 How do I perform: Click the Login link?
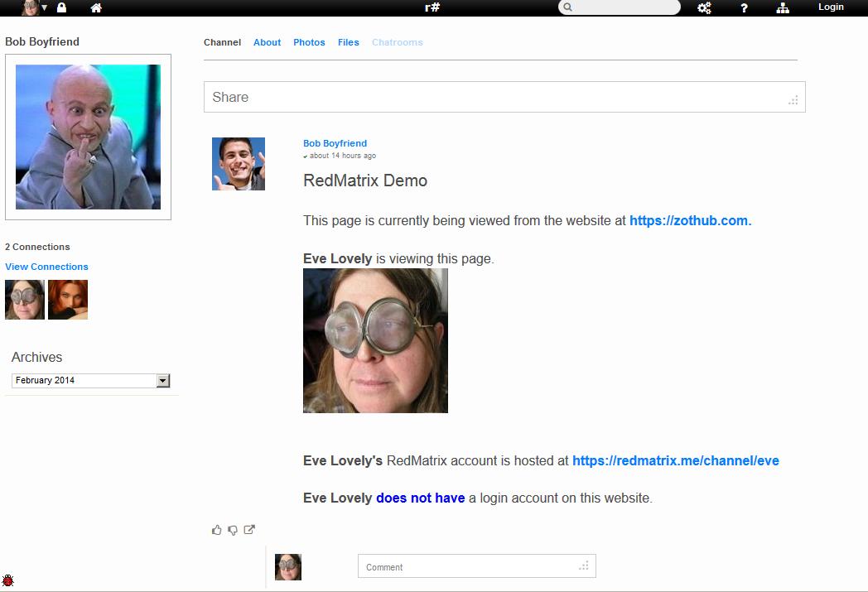point(831,7)
